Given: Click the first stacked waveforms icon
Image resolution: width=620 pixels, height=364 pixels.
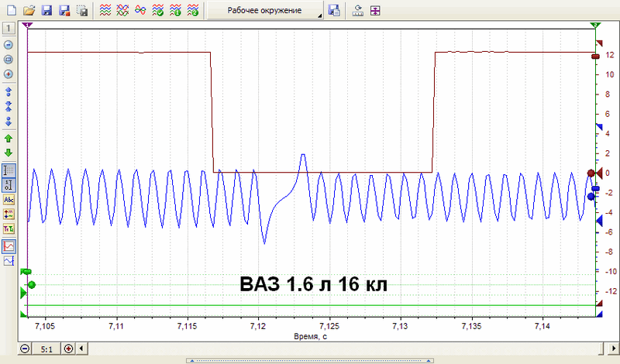Looking at the screenshot, I should point(105,10).
